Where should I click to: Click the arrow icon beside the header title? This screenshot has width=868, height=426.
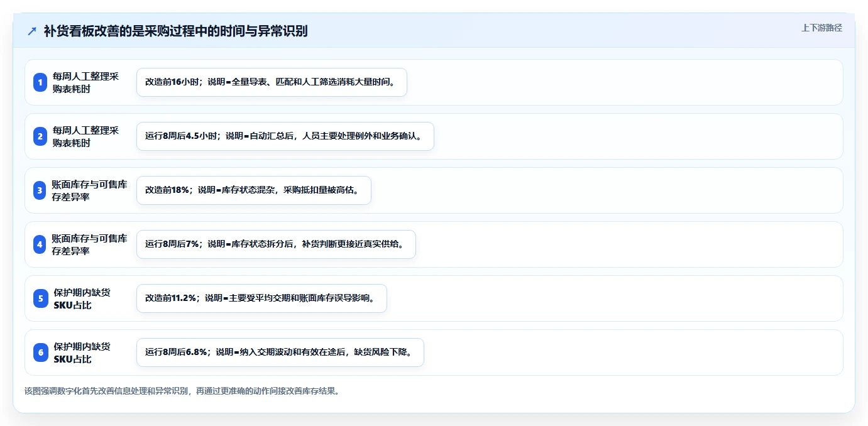[32, 31]
